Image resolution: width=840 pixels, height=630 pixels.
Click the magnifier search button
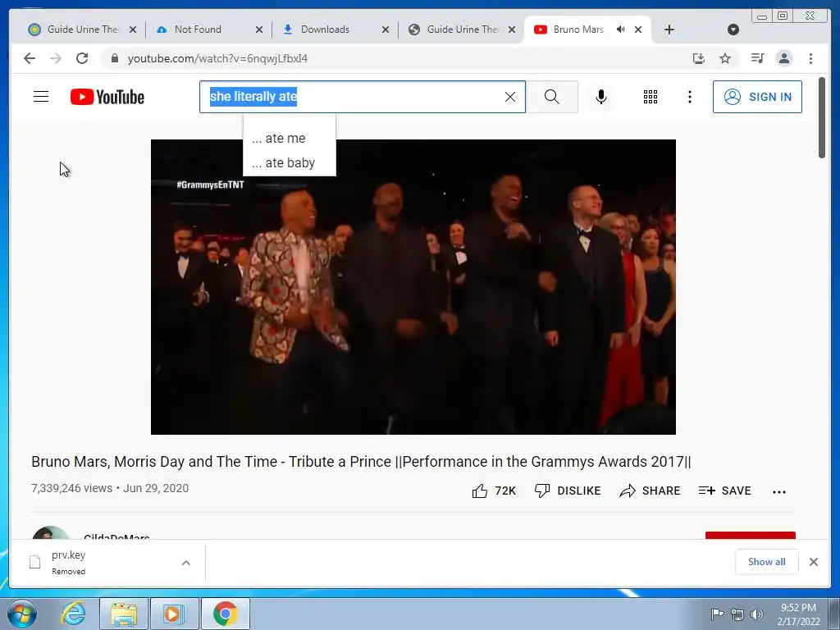coord(552,97)
